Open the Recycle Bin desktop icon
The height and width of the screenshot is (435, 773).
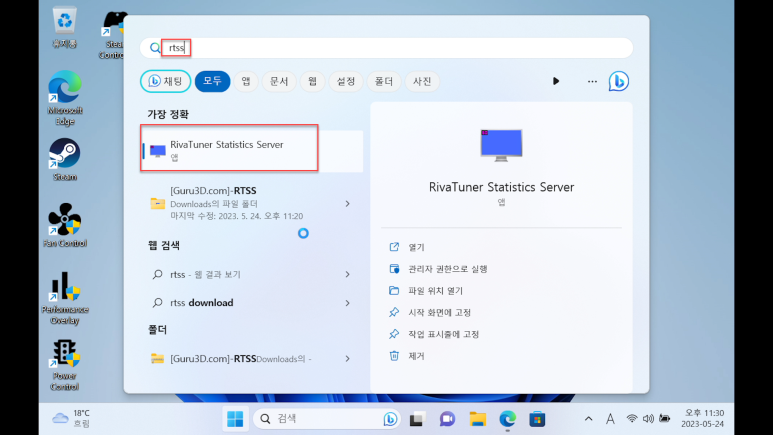coord(65,27)
